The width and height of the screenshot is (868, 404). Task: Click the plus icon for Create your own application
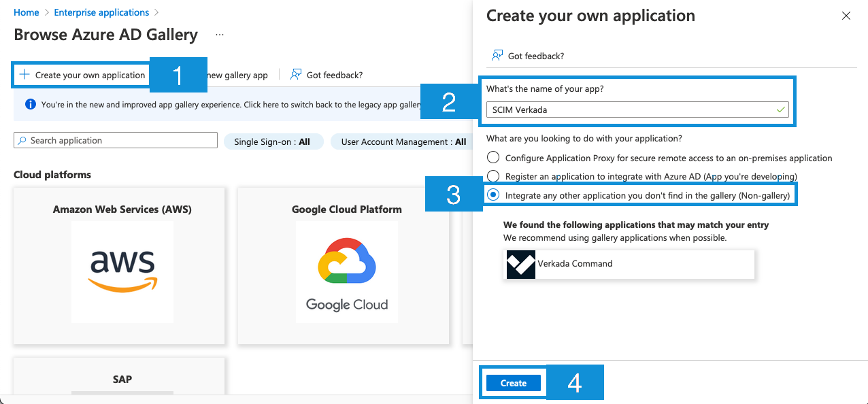coord(24,75)
